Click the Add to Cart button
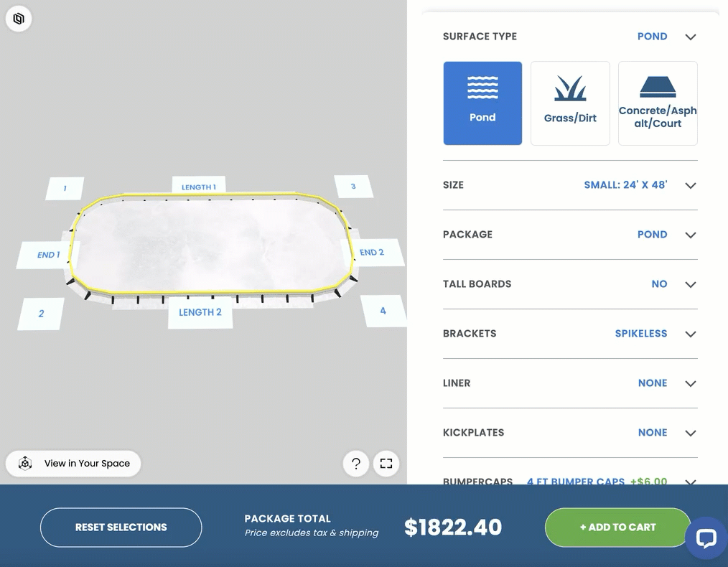Viewport: 728px width, 567px height. click(x=617, y=528)
